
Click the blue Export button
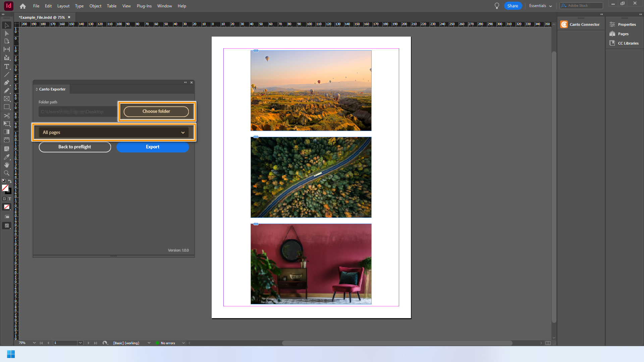click(x=153, y=147)
